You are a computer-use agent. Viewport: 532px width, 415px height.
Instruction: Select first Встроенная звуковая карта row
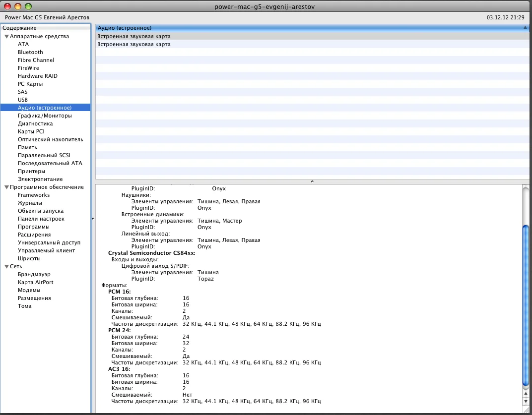click(x=134, y=36)
